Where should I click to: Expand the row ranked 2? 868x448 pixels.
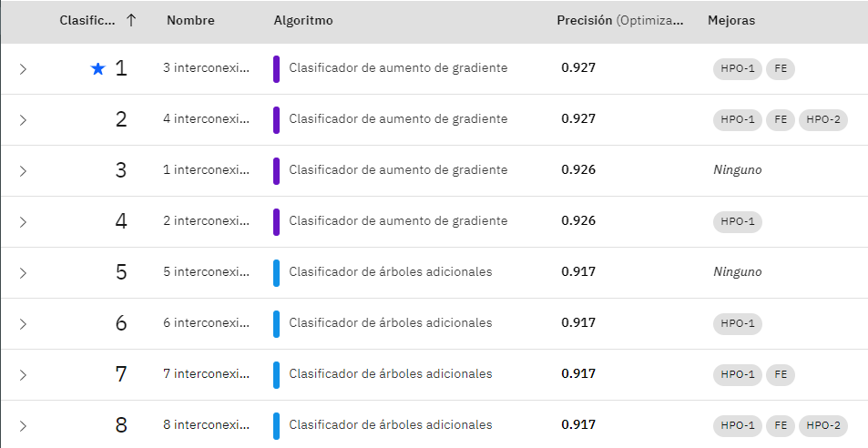(23, 120)
